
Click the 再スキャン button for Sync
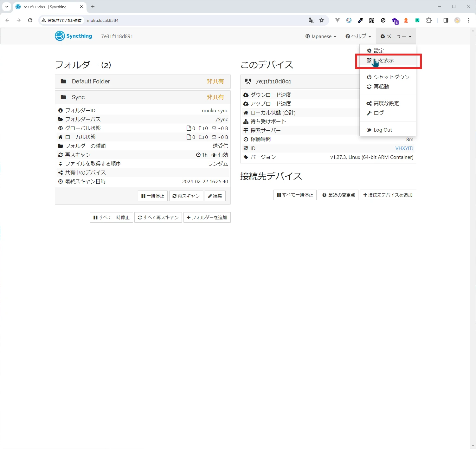tap(186, 196)
